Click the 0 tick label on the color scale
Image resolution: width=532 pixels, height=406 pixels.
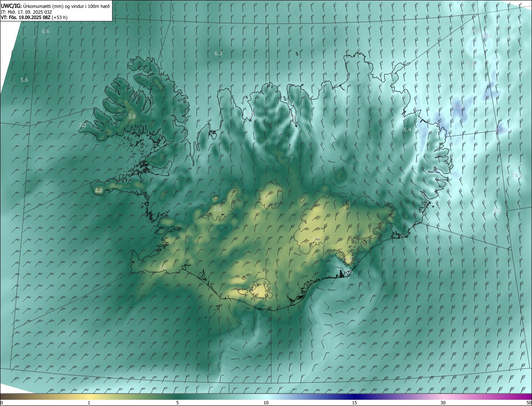(x=2, y=403)
